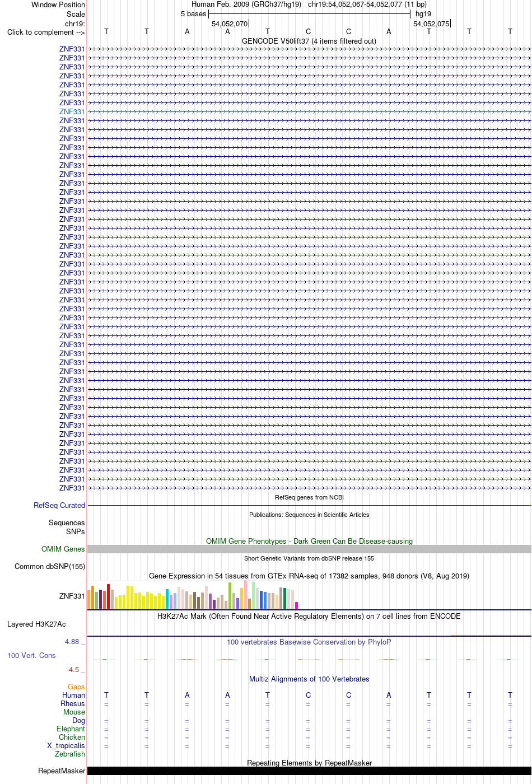
Task: Click the 54,052,075 position marker
Action: [431, 24]
